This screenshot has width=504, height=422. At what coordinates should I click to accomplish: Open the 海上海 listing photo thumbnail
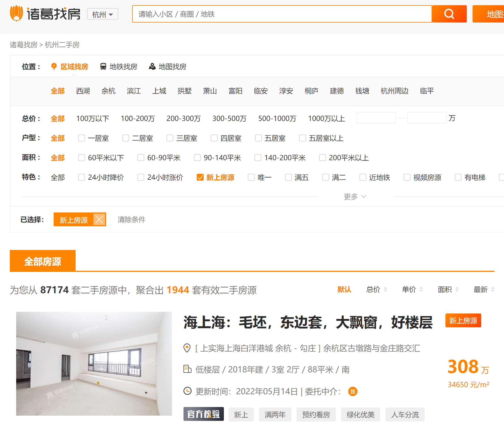(x=94, y=364)
